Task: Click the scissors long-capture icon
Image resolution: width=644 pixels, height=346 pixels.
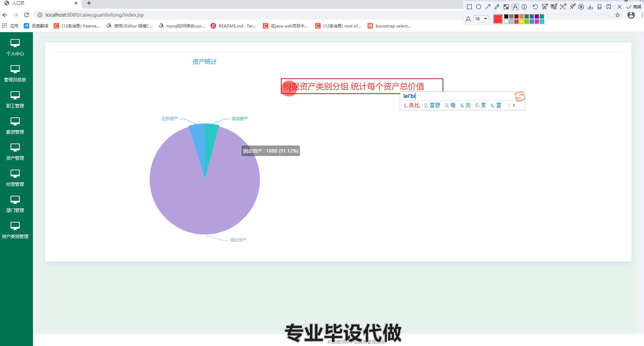Action: point(545,7)
